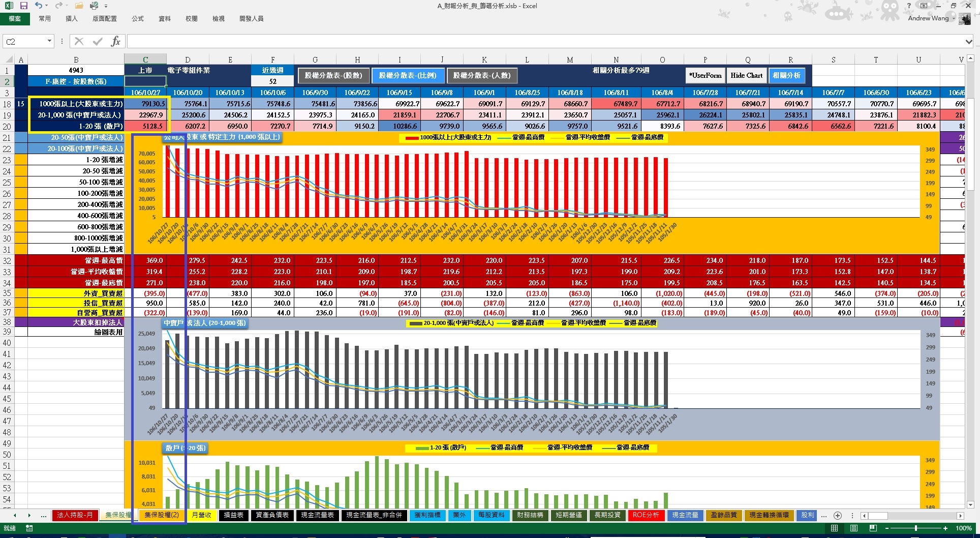
Task: Zoom in with the plus icon
Action: pos(945,528)
